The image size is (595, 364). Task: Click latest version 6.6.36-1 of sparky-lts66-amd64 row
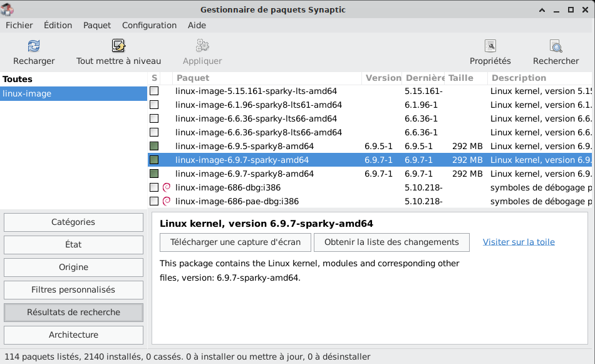click(x=421, y=118)
